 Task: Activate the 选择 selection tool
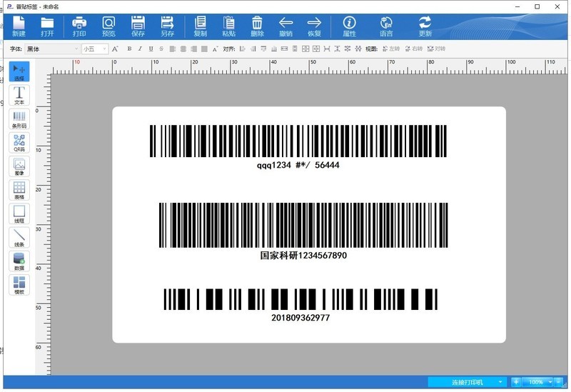pyautogui.click(x=19, y=71)
